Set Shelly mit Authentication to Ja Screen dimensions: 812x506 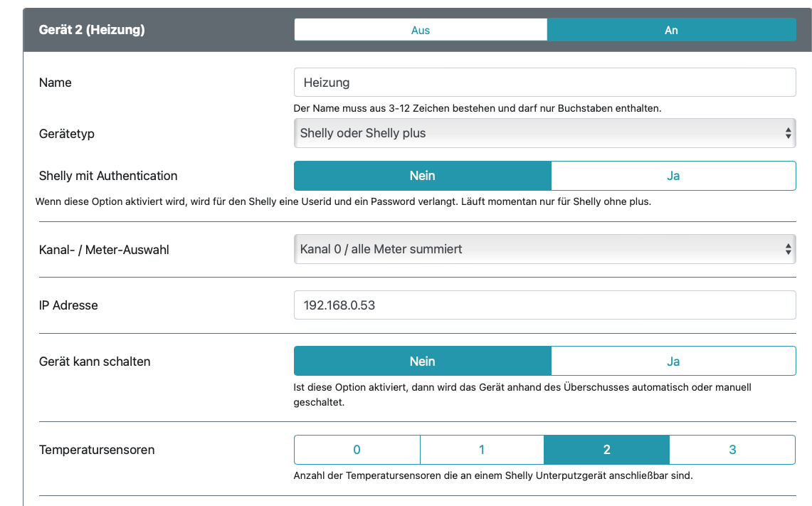(673, 176)
